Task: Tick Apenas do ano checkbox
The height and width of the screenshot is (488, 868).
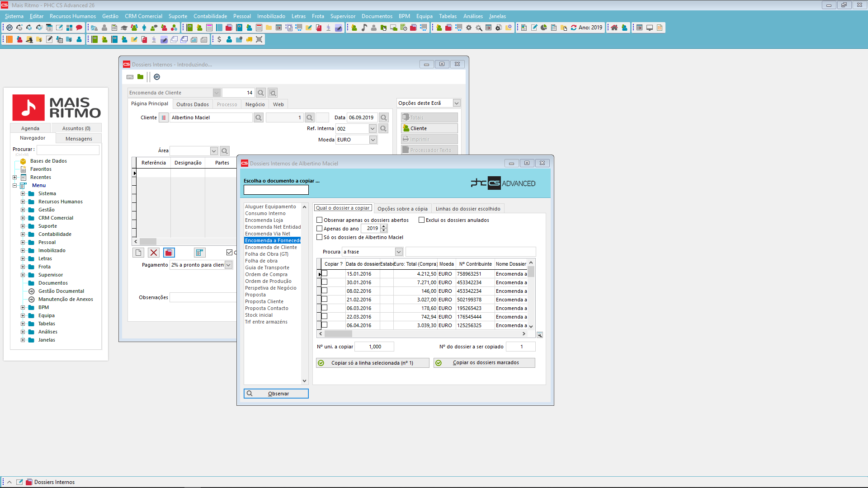Action: pyautogui.click(x=320, y=229)
